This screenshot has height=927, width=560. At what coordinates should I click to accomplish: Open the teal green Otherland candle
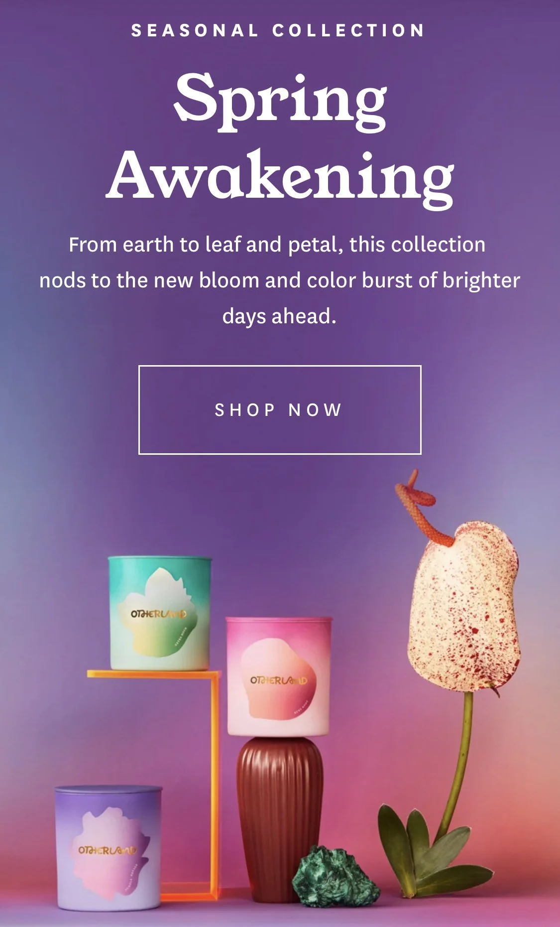(x=159, y=613)
